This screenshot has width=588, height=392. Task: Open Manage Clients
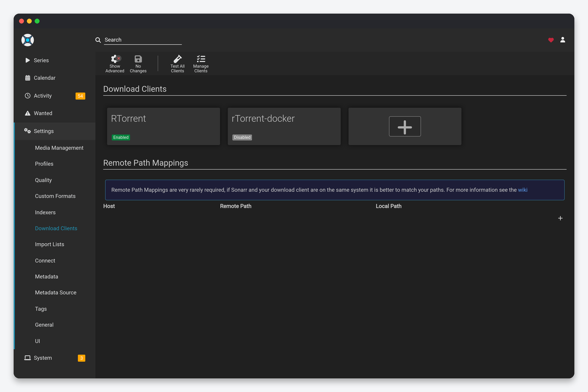pyautogui.click(x=201, y=64)
